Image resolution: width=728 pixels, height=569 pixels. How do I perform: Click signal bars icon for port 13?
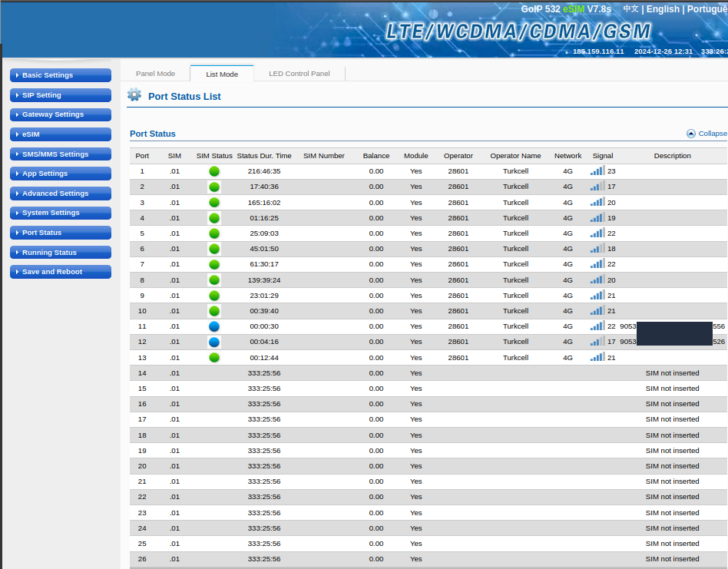(597, 357)
